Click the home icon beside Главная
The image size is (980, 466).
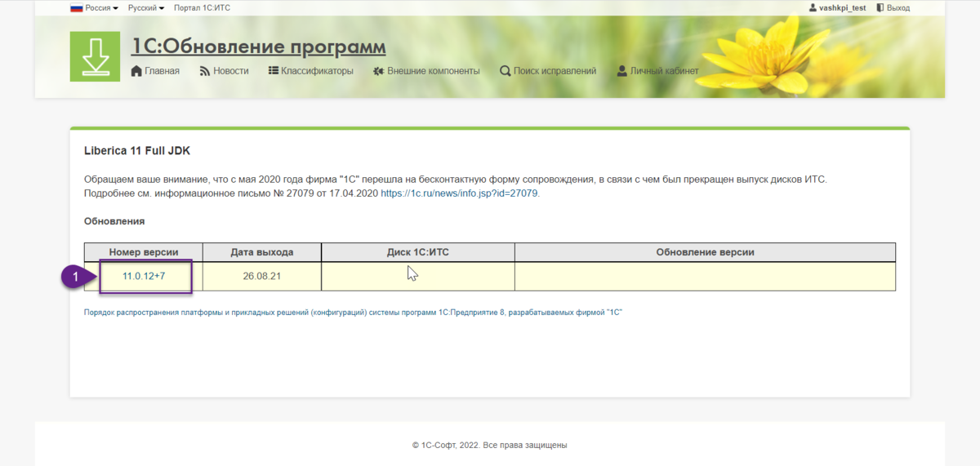click(x=136, y=71)
